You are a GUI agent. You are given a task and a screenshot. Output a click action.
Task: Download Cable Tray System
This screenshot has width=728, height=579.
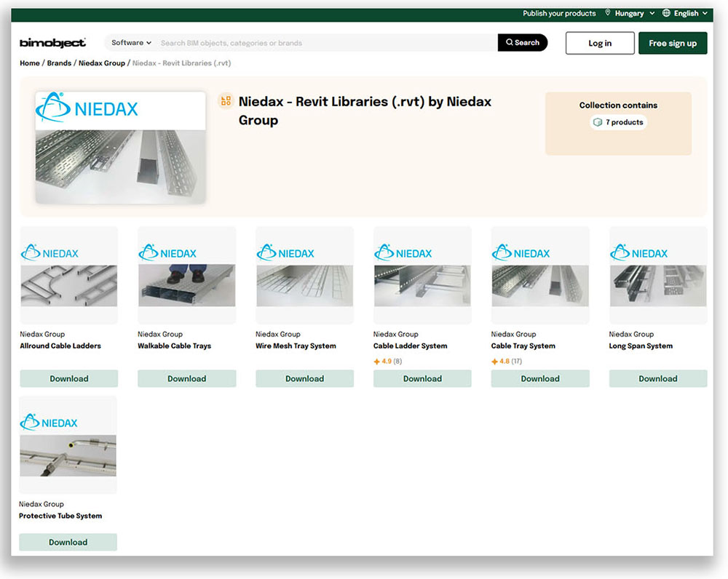click(x=540, y=378)
